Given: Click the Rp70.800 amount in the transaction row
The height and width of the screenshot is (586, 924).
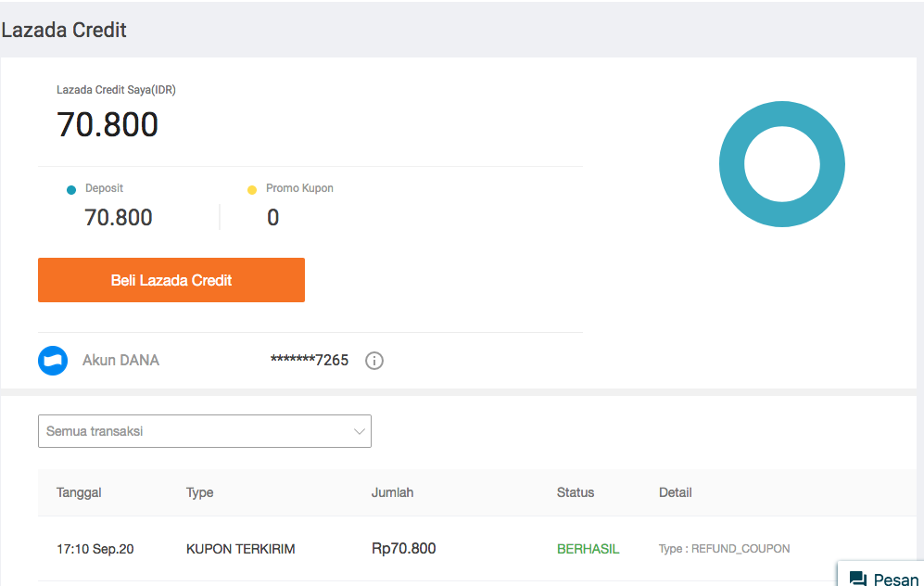Looking at the screenshot, I should (403, 549).
